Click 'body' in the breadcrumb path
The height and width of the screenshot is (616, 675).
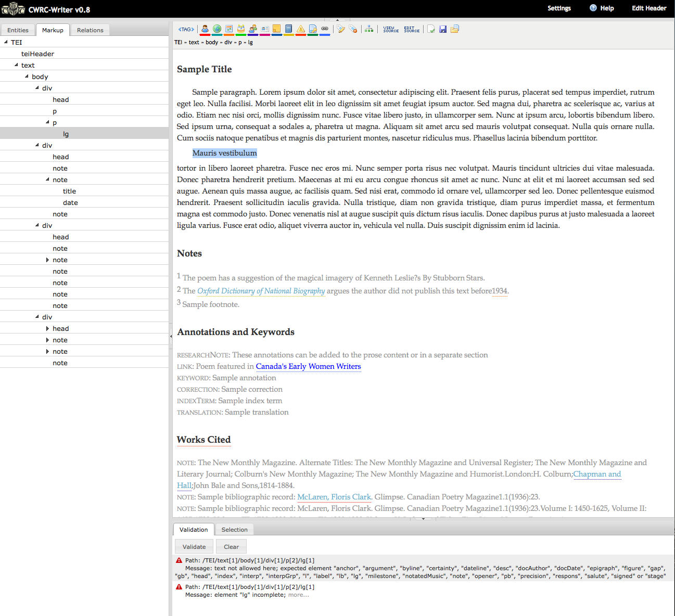tap(212, 42)
